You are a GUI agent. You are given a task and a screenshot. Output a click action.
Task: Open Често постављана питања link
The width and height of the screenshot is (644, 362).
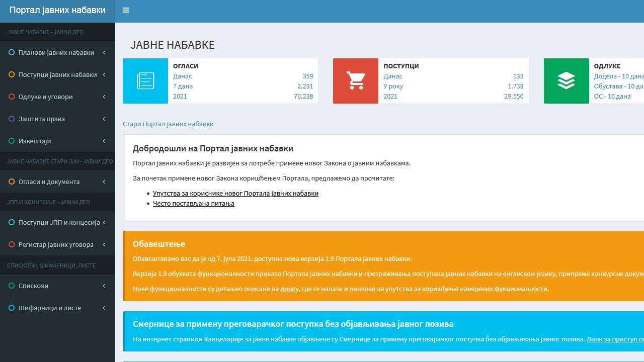(194, 203)
